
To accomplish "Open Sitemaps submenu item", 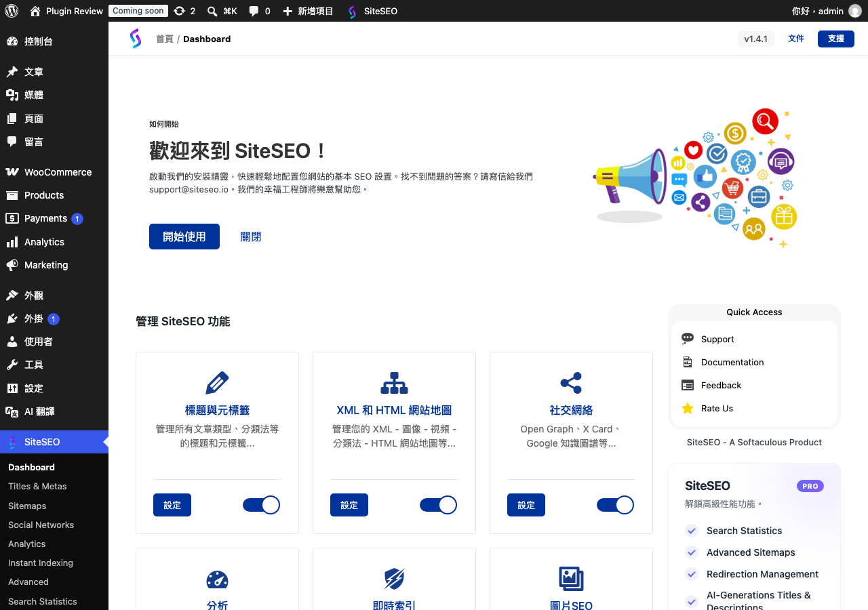I will pos(27,506).
